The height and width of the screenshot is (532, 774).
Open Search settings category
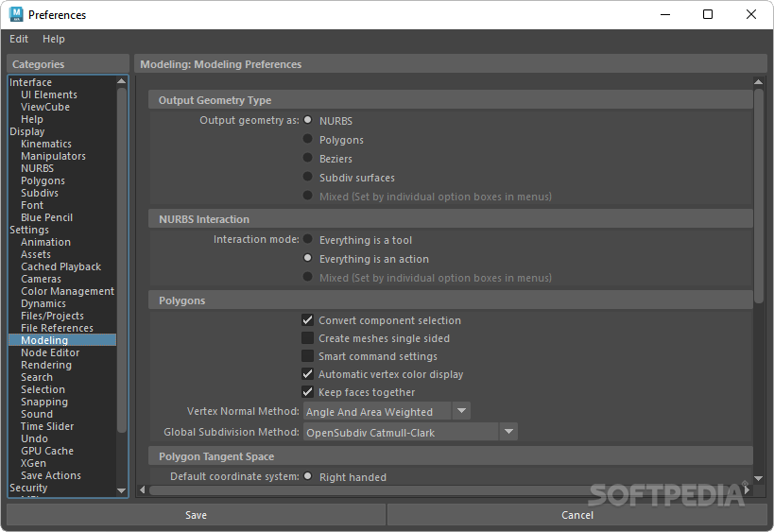(37, 378)
